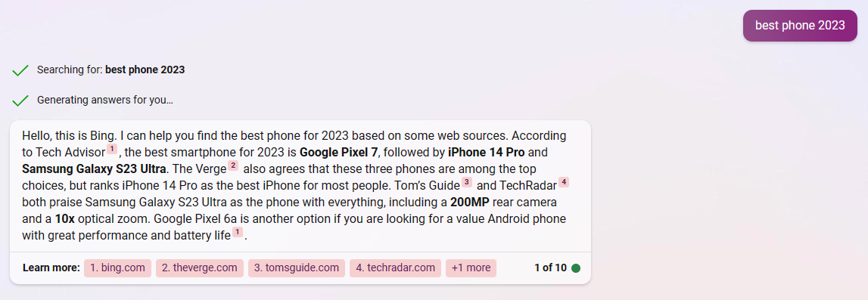Image resolution: width=868 pixels, height=300 pixels.
Task: Open citation 1 after battery life
Action: coord(238,232)
